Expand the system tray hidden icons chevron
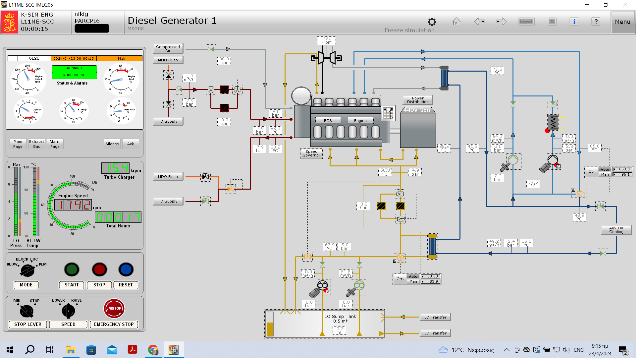The width and height of the screenshot is (644, 358). [507, 350]
